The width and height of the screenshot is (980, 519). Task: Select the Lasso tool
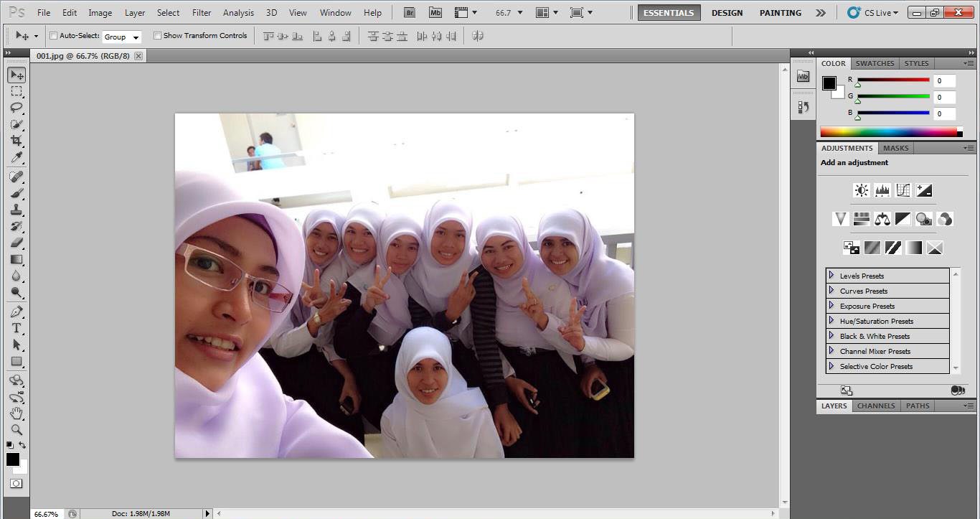17,108
